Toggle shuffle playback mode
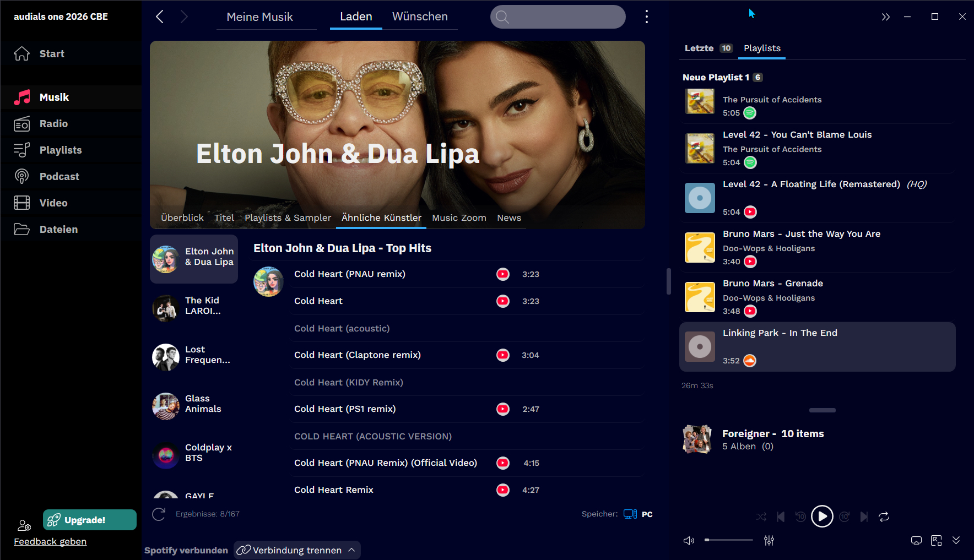This screenshot has width=974, height=560. click(x=761, y=516)
